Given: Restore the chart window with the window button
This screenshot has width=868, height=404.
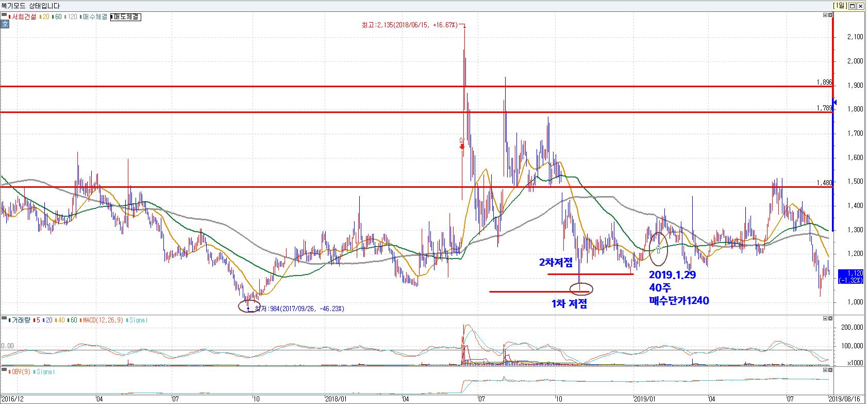Looking at the screenshot, I should point(852,6).
